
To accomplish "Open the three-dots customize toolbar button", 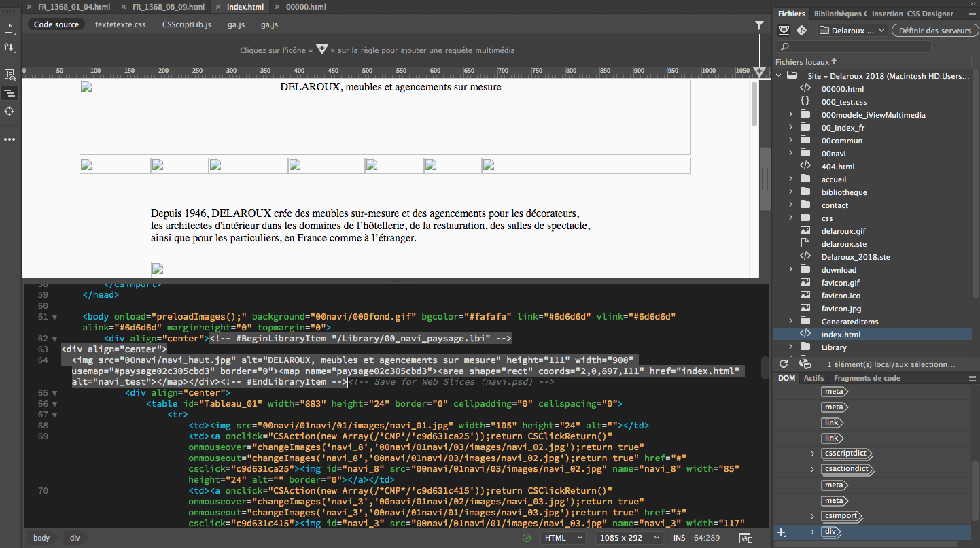I will coord(10,139).
